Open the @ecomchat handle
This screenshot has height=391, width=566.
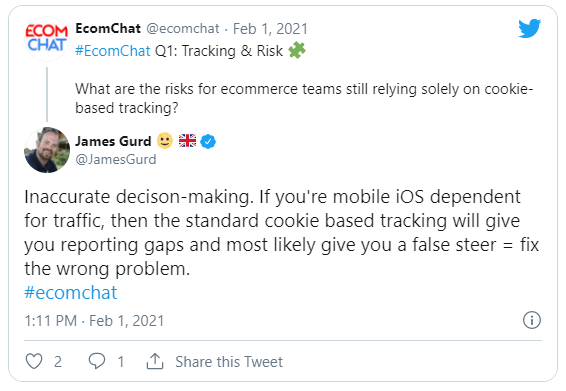pyautogui.click(x=183, y=29)
